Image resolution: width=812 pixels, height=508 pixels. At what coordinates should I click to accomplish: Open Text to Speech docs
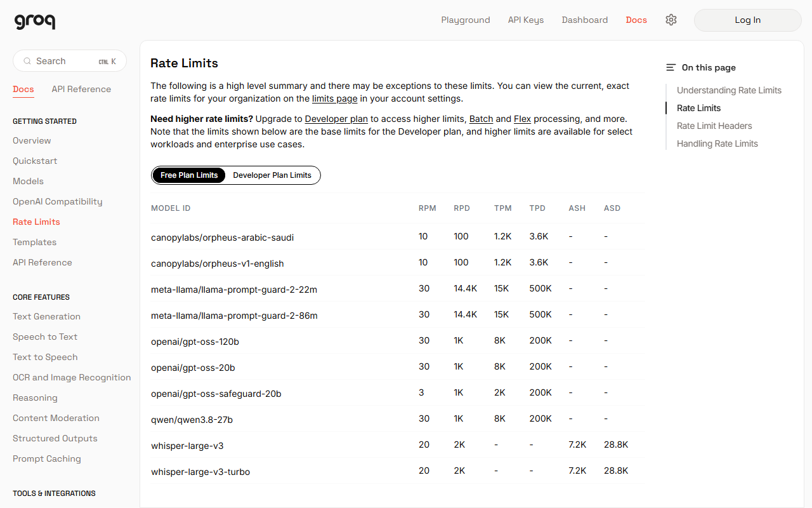(x=45, y=357)
